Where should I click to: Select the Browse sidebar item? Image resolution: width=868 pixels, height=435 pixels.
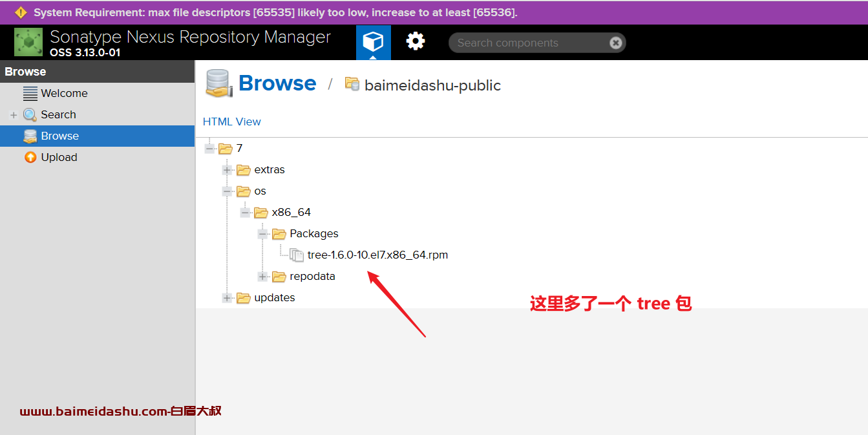[97, 136]
